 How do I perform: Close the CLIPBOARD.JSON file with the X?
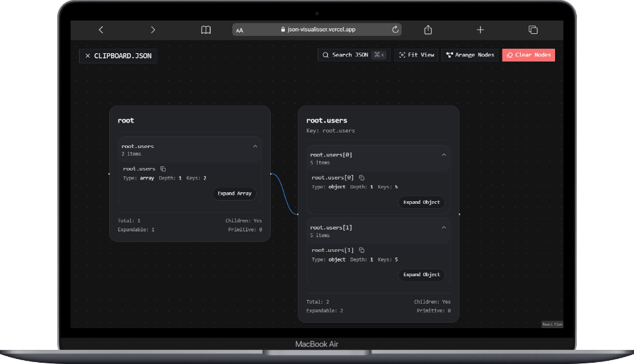click(88, 56)
